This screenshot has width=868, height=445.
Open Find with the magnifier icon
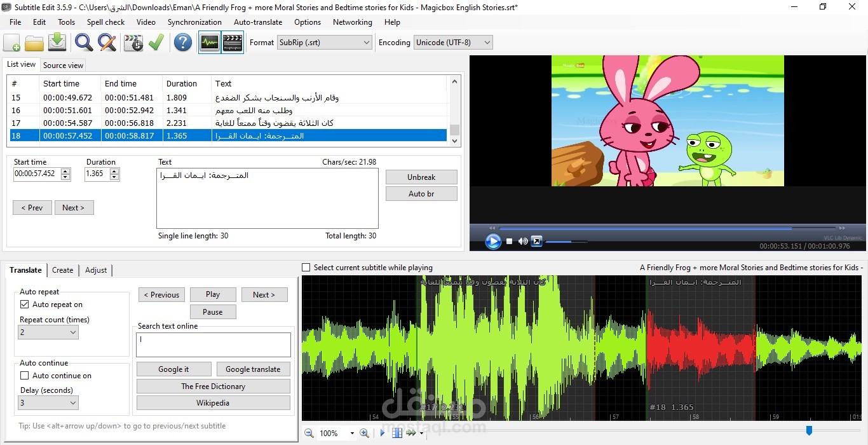pos(84,43)
